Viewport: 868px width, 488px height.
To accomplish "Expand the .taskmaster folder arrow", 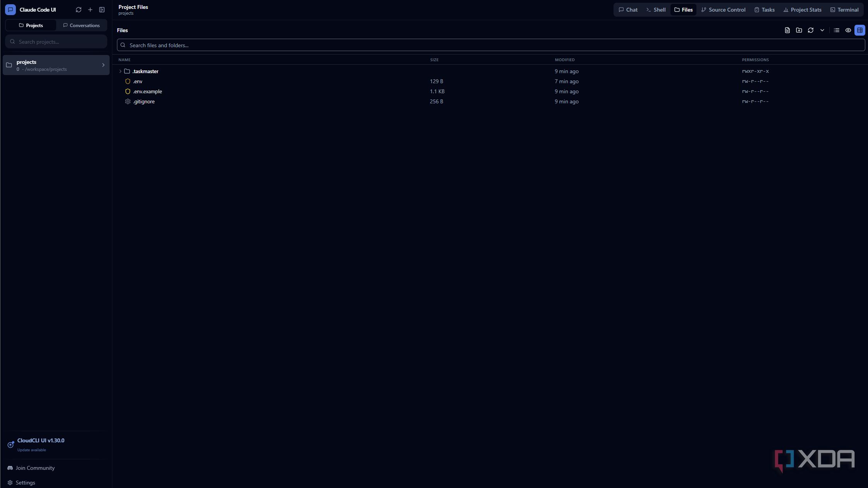I will [120, 71].
